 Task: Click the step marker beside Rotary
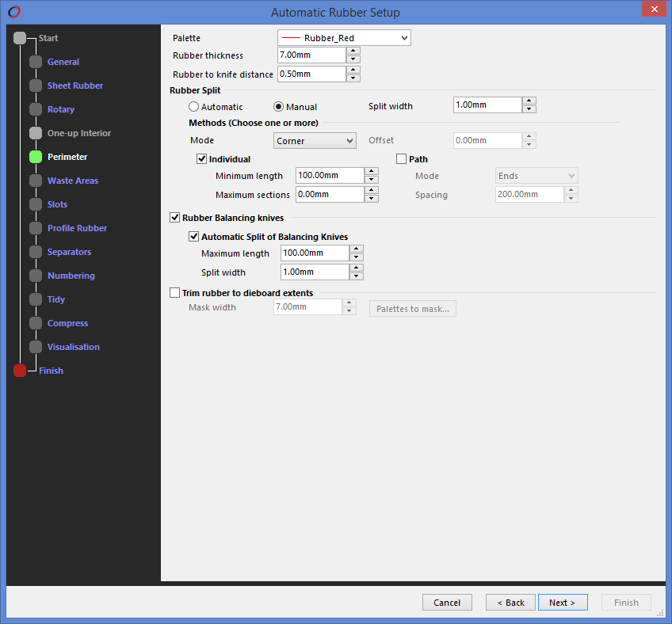click(x=36, y=109)
